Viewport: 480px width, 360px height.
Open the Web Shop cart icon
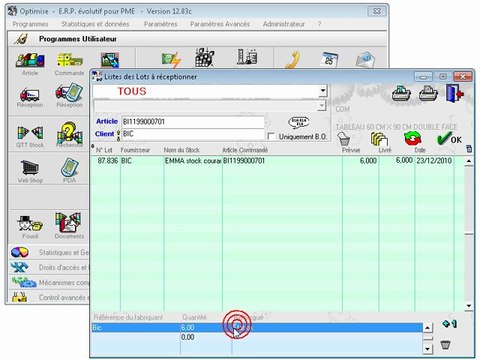30,168
